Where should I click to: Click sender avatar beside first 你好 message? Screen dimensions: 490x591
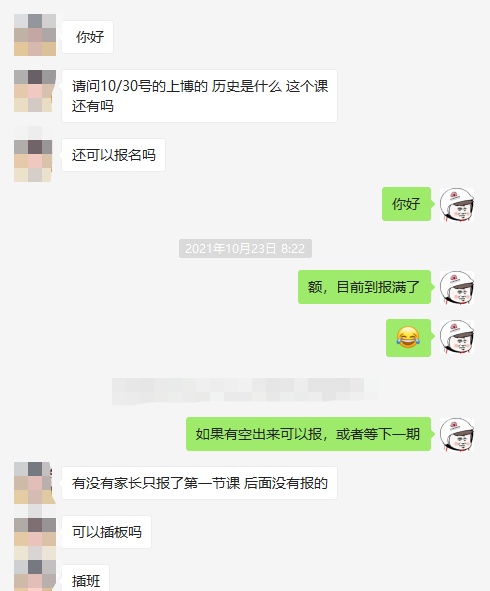(x=35, y=35)
